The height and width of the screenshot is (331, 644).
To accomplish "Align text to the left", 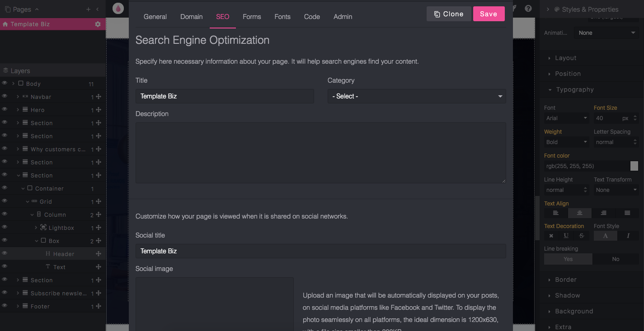I will click(x=556, y=213).
